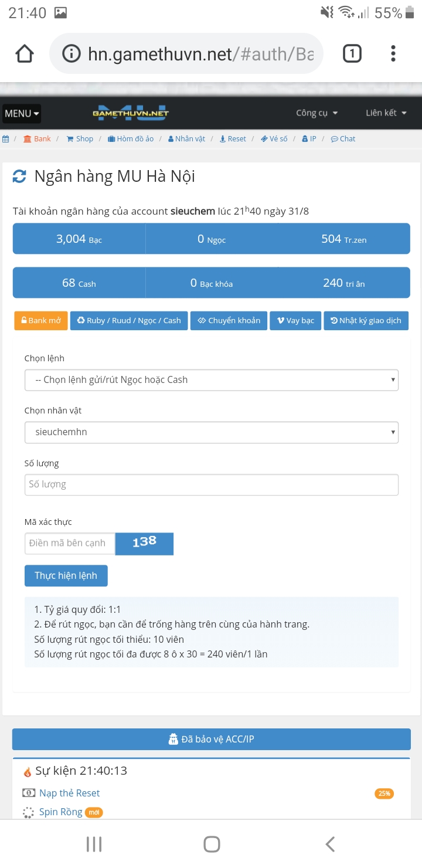Expand the sieuchemhn character dropdown

pos(211,432)
